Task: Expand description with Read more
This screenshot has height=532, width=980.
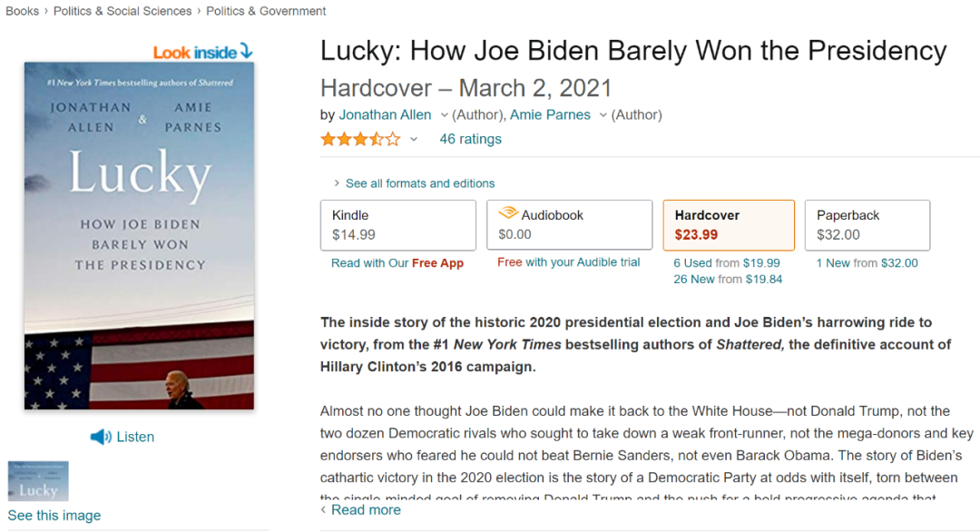Action: [x=366, y=510]
